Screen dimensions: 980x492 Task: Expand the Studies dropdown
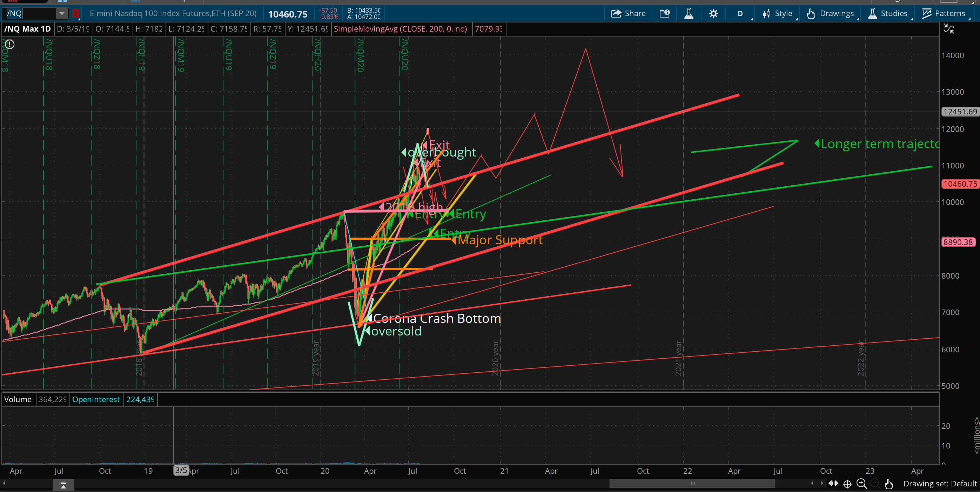point(888,14)
